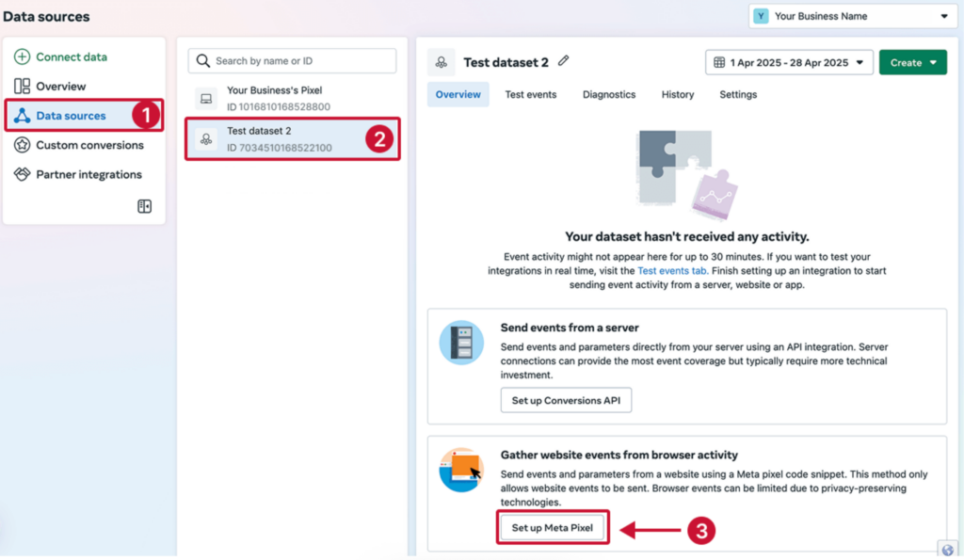
Task: Click the dataset icon in the header
Action: click(x=442, y=62)
